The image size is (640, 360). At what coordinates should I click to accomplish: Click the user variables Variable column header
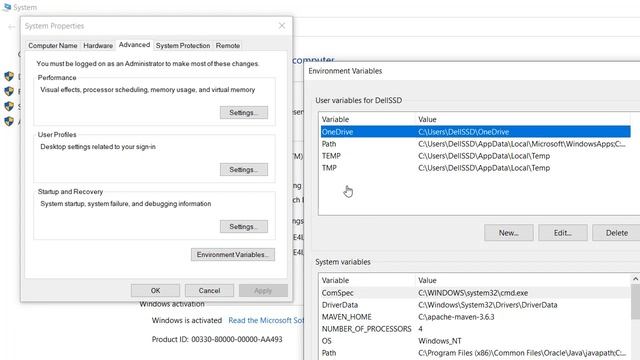[x=367, y=119]
